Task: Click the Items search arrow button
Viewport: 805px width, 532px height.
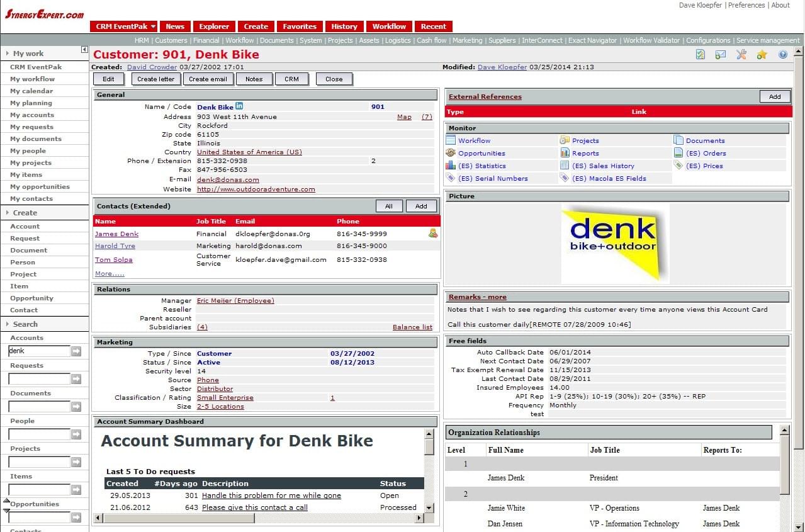Action: [x=76, y=490]
